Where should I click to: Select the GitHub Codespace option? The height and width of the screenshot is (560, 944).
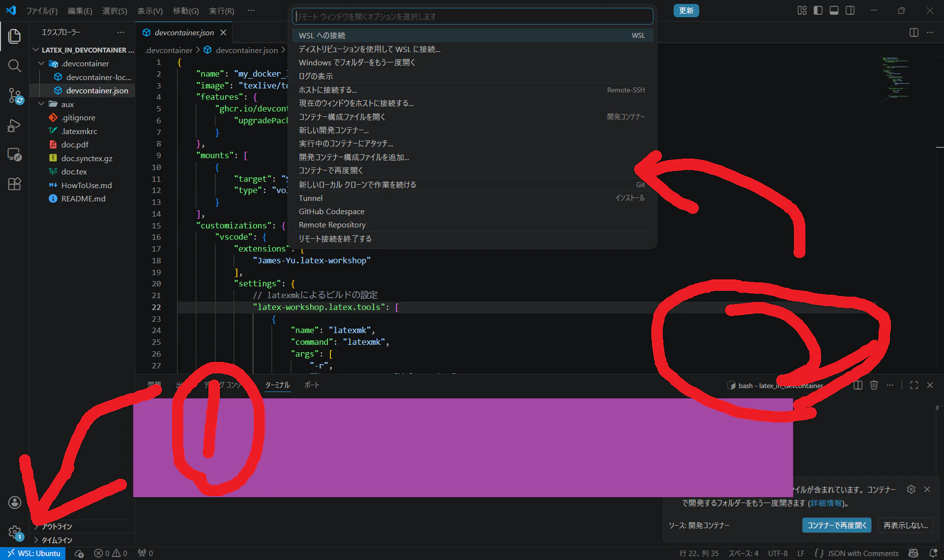(472, 212)
